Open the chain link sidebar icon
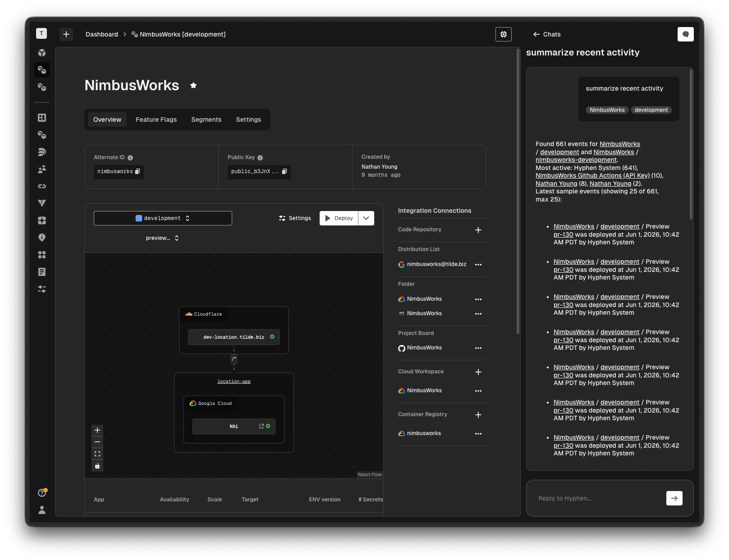 pos(42,186)
